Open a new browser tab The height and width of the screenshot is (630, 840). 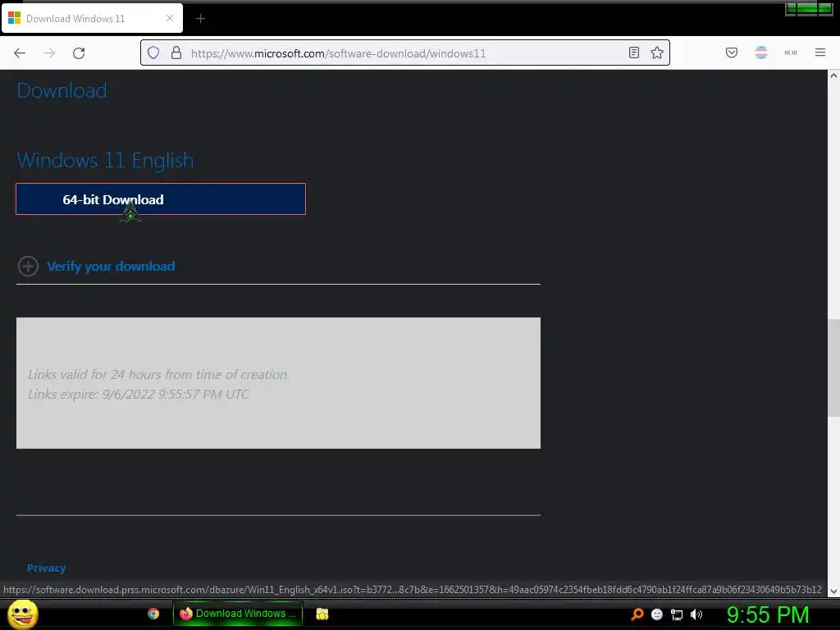coord(200,19)
